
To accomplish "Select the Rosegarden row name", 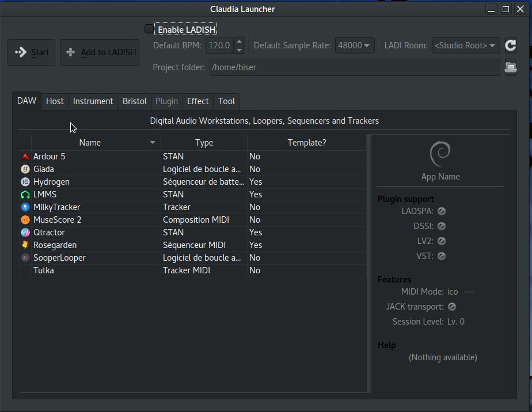I will pyautogui.click(x=55, y=245).
